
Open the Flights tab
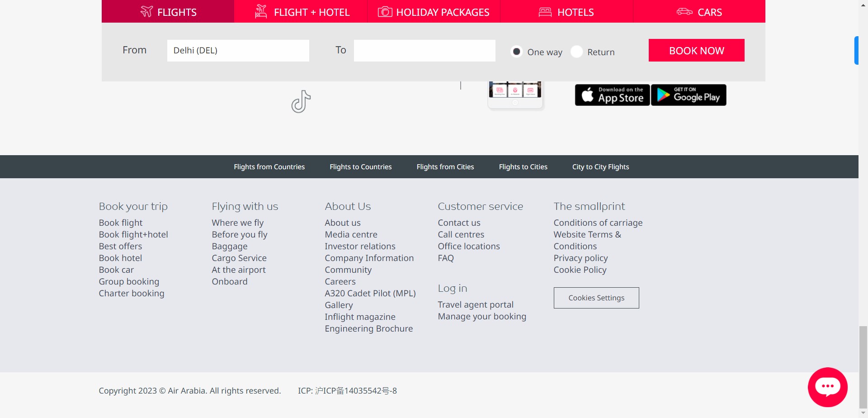(168, 12)
